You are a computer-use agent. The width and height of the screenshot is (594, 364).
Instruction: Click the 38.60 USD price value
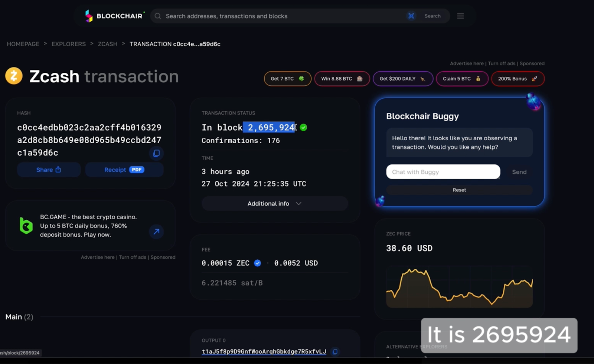click(x=409, y=248)
